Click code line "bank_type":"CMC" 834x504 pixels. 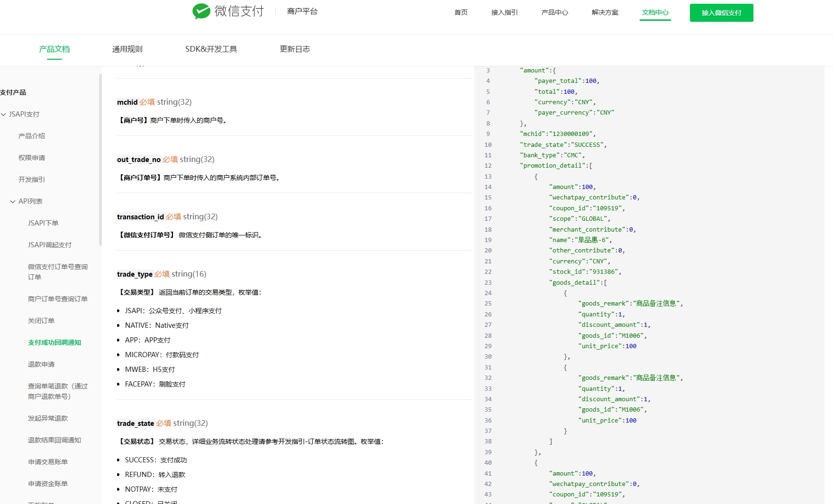[552, 155]
